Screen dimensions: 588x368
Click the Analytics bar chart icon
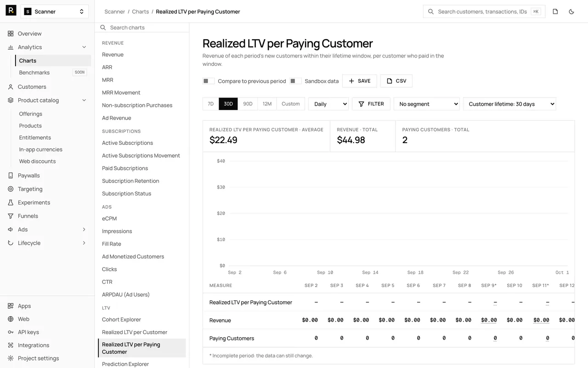click(x=11, y=47)
